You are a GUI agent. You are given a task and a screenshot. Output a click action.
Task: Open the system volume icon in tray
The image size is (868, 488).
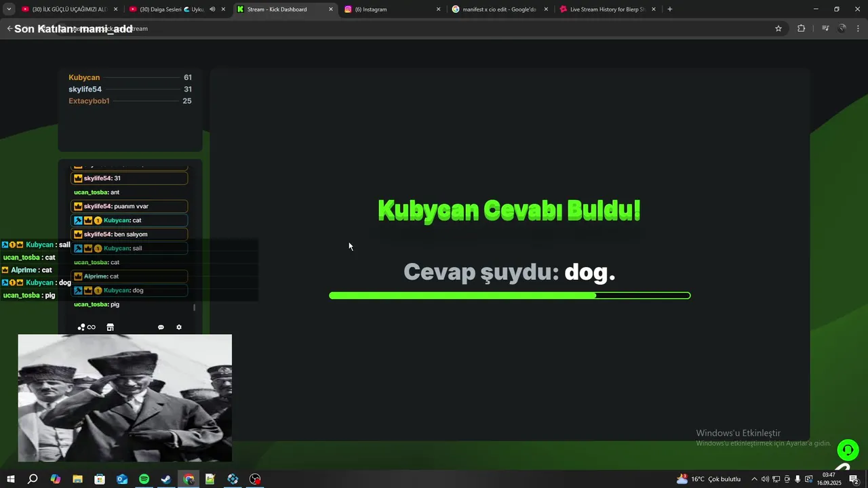[766, 479]
